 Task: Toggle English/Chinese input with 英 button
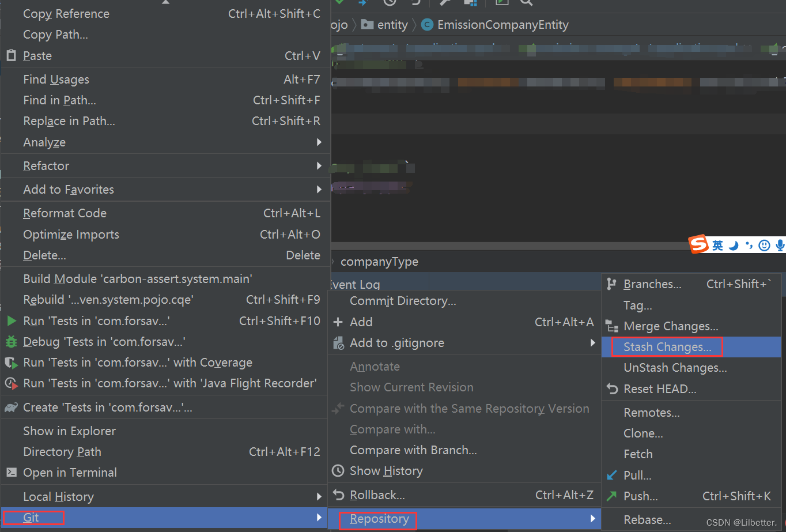pos(717,245)
